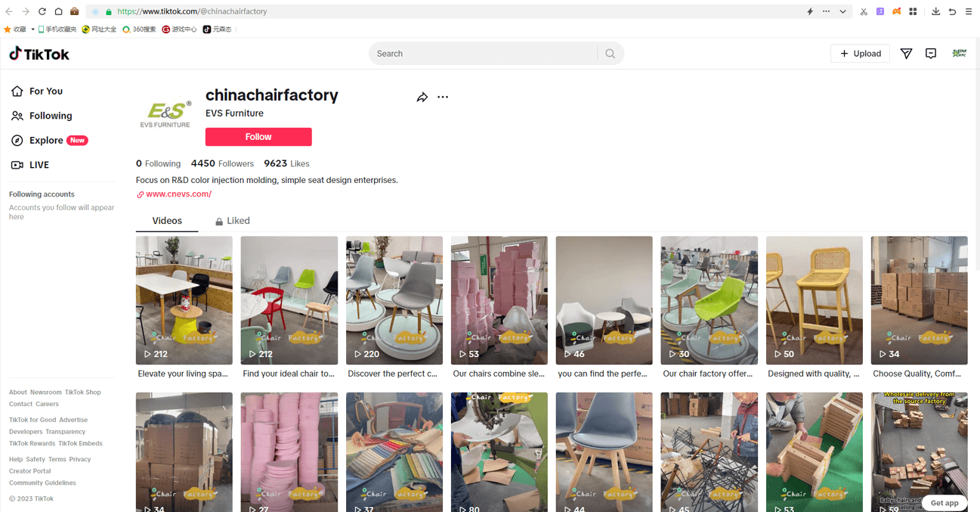Open the browser download icon
The width and height of the screenshot is (980, 512).
[x=935, y=11]
